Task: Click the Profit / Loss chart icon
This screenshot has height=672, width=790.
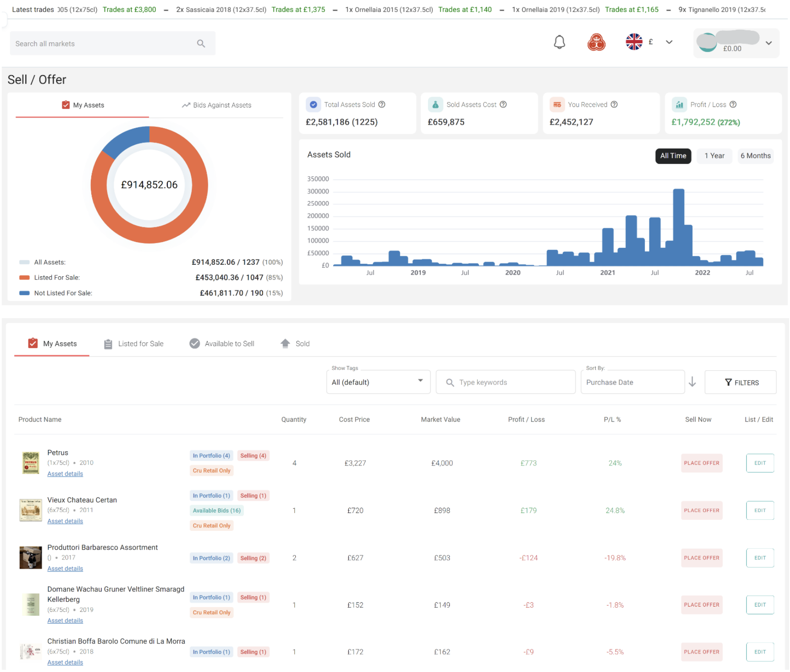Action: [679, 105]
